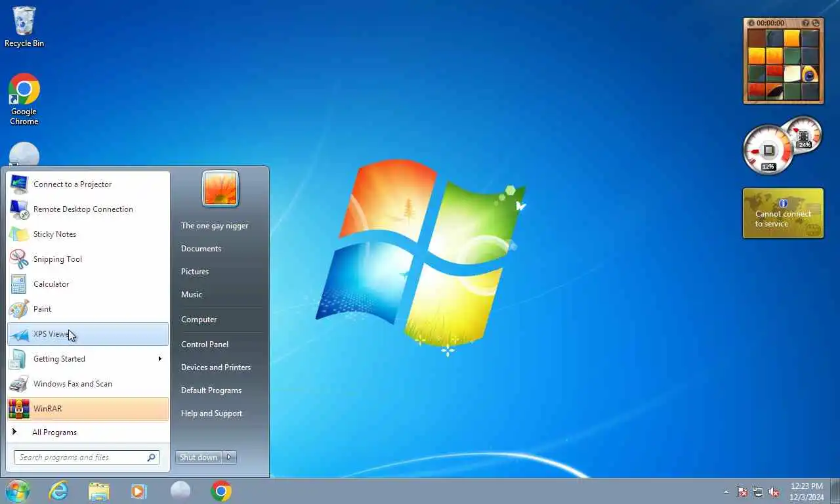This screenshot has height=504, width=840.
Task: Click the puzzle gadget question mark icon
Action: coord(805,23)
